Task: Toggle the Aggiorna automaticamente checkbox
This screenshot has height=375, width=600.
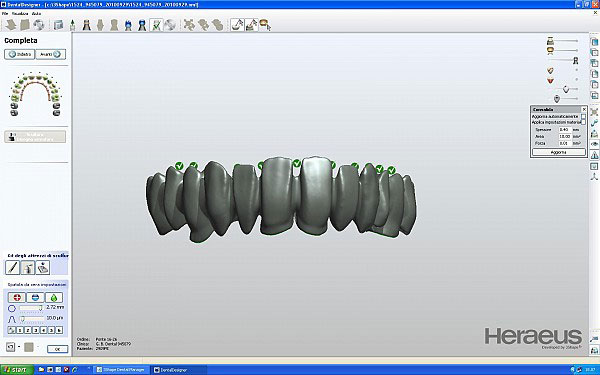Action: 583,116
